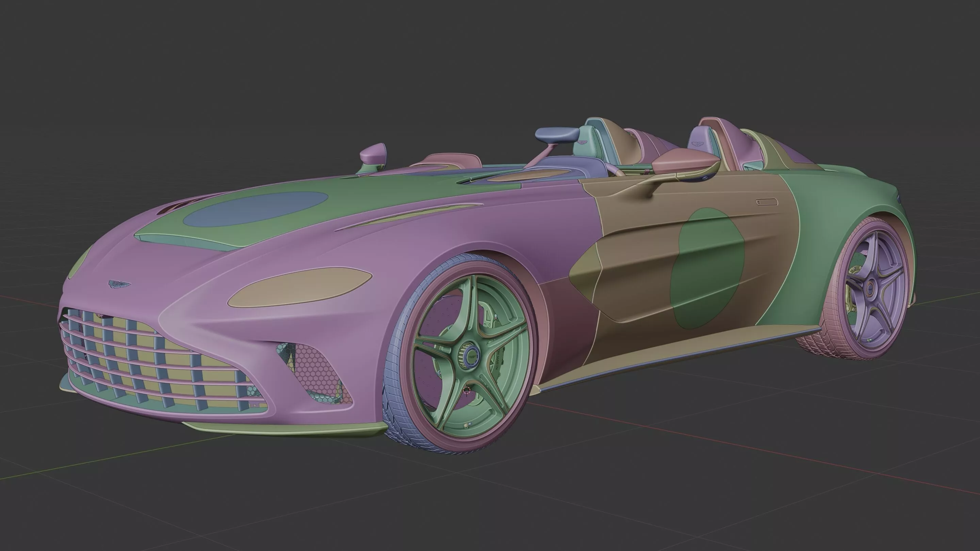Select the green roundel circle on the door

(x=708, y=268)
